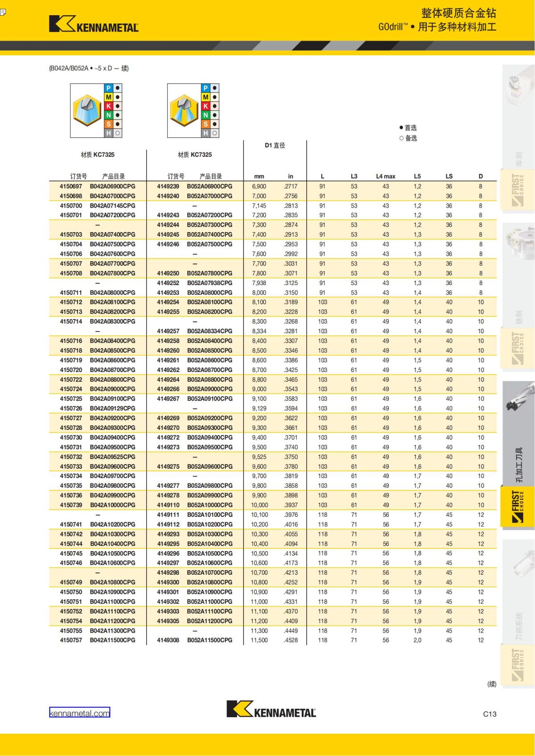Screen dimensions: 535x756
Task: Click the L4 max column header
Action: point(386,176)
